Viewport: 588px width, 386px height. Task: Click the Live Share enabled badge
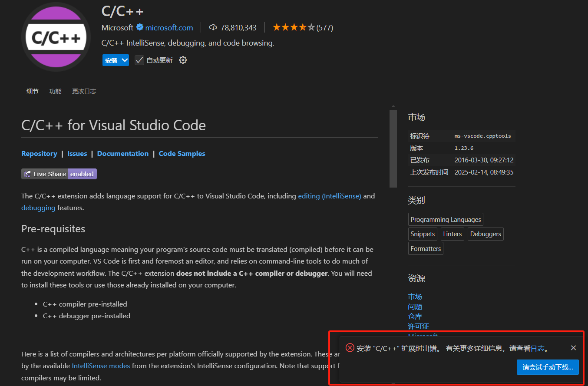(x=59, y=174)
